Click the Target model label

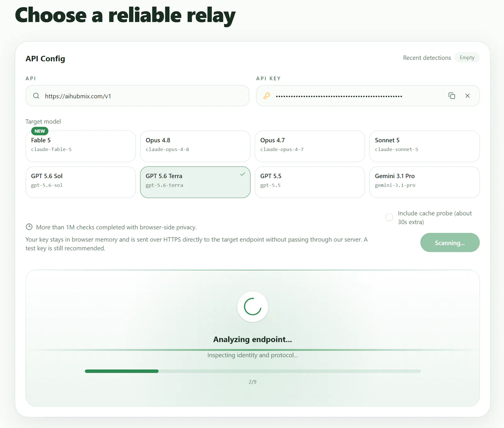(43, 121)
